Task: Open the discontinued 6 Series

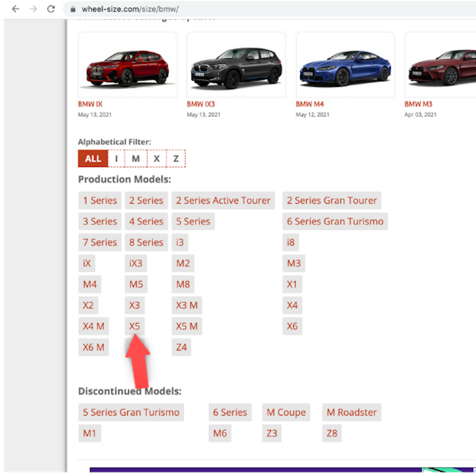Action: pos(230,412)
